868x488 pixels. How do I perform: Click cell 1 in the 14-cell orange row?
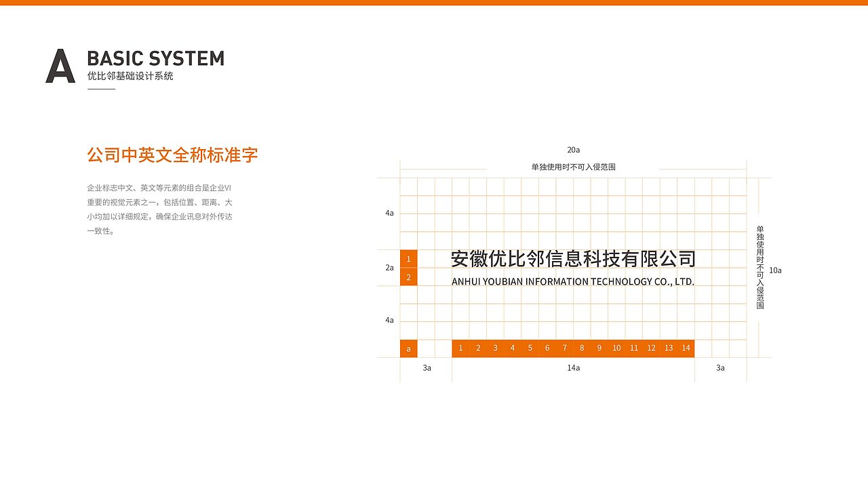[460, 348]
